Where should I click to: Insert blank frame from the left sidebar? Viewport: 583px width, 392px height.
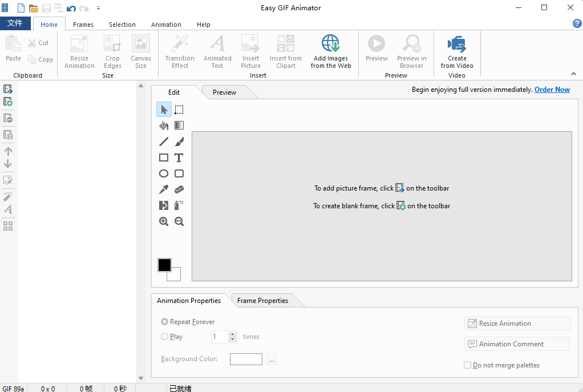coord(8,102)
